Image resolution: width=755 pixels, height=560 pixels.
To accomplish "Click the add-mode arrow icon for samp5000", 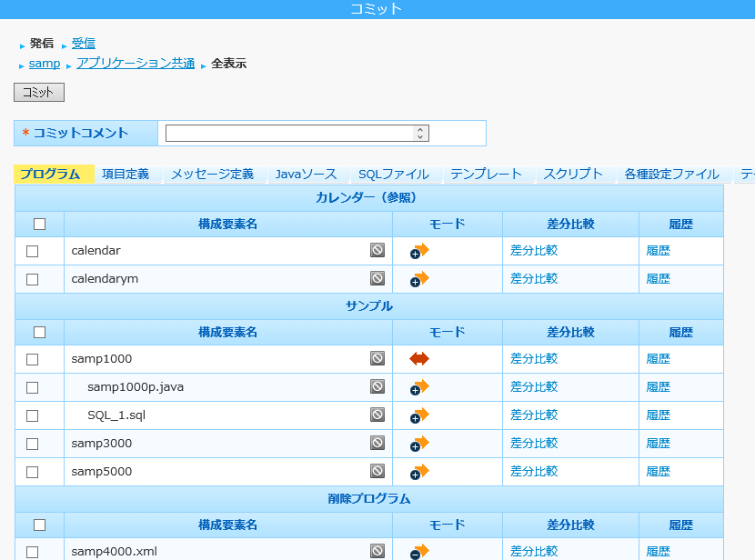I will pos(419,472).
